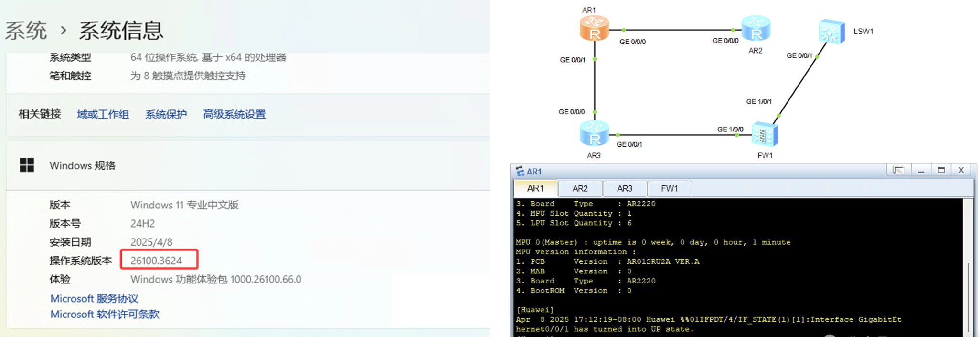Click the 64 位操作系统 system type value
980x337 pixels.
(x=208, y=57)
